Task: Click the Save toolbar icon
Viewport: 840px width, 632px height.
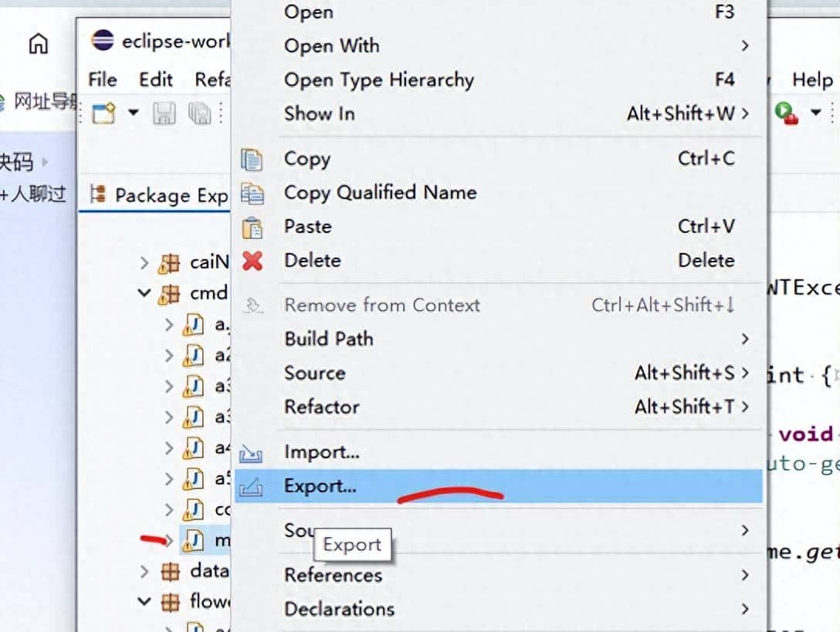Action: [x=164, y=113]
